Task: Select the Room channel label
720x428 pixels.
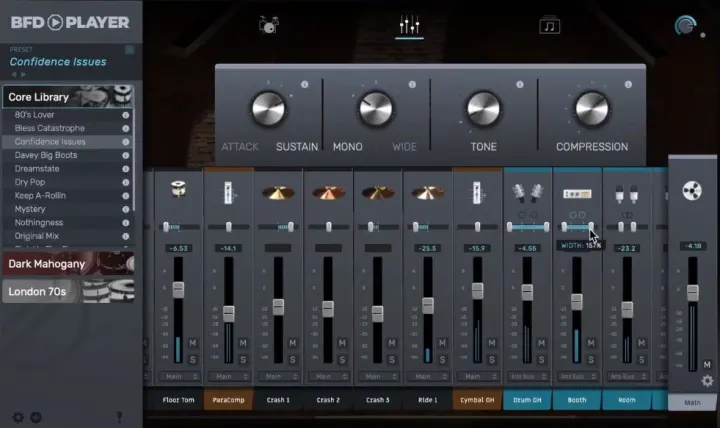Action: pos(626,400)
